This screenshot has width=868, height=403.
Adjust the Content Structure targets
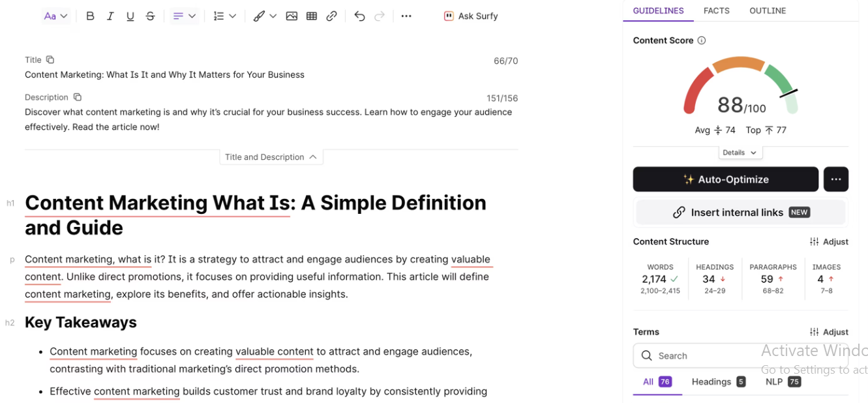pos(829,241)
